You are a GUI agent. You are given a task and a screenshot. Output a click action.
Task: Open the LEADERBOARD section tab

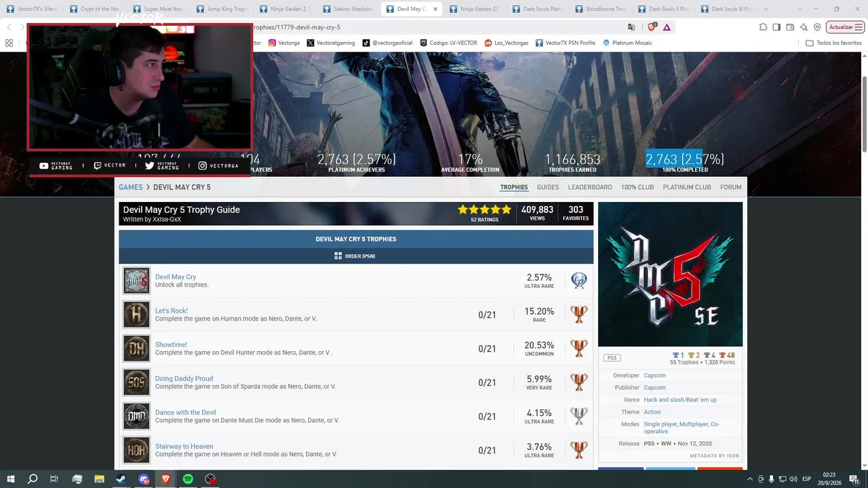coord(590,187)
